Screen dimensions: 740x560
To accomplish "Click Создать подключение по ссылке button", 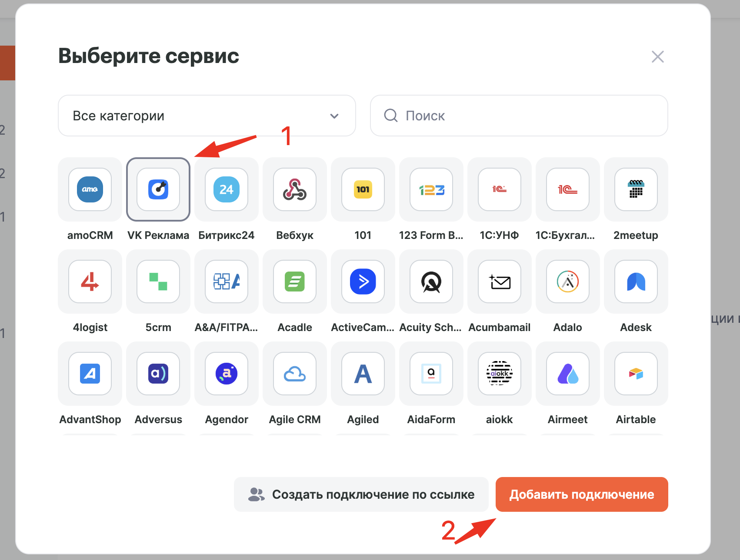I will click(361, 494).
